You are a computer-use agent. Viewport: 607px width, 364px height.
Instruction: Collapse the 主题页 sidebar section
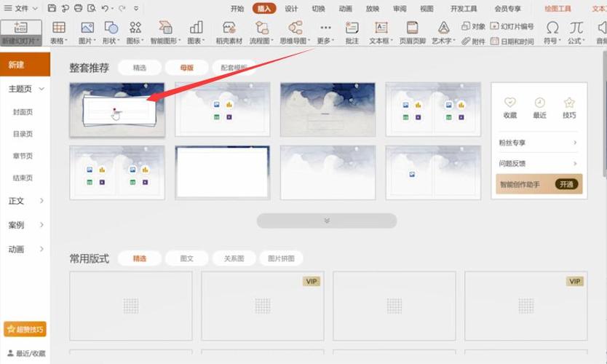point(41,89)
